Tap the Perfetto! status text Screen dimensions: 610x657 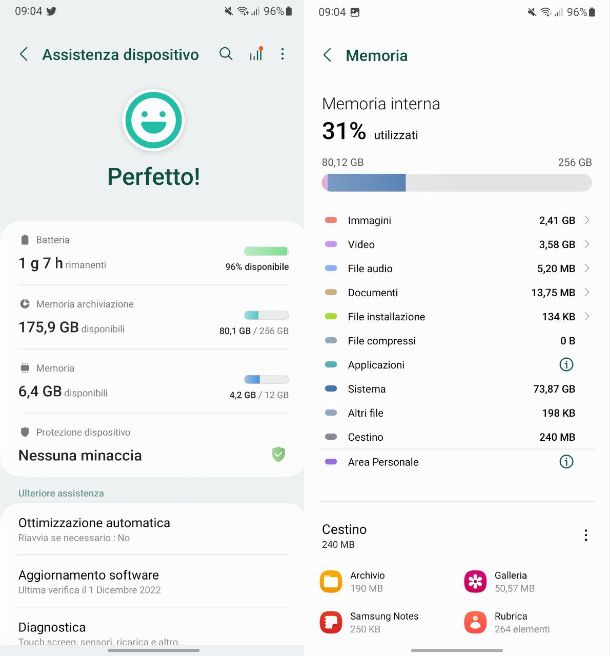(x=154, y=177)
